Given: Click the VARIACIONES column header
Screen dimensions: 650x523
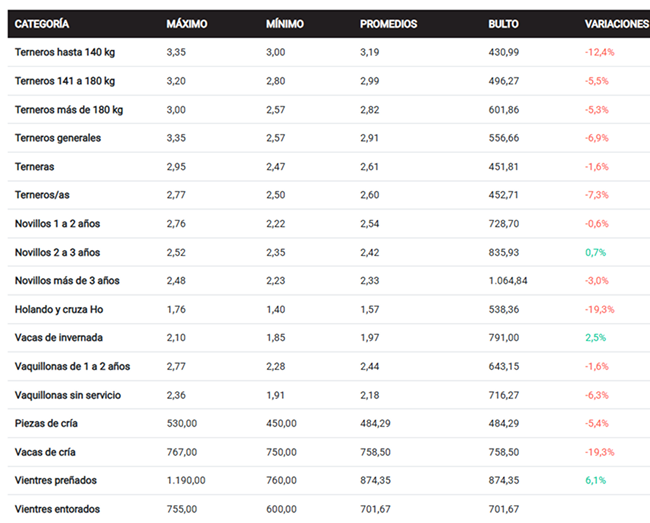Looking at the screenshot, I should 616,24.
